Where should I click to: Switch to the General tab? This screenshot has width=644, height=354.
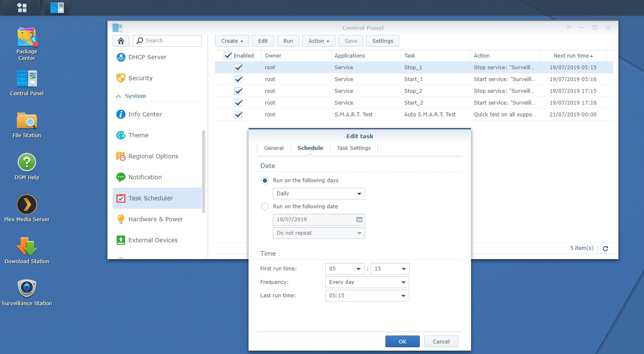(274, 148)
